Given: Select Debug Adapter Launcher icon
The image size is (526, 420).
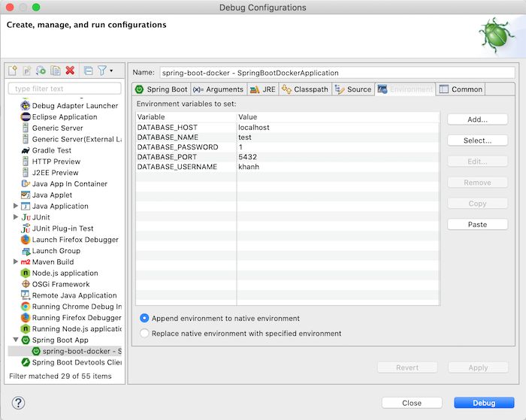Looking at the screenshot, I should 26,106.
